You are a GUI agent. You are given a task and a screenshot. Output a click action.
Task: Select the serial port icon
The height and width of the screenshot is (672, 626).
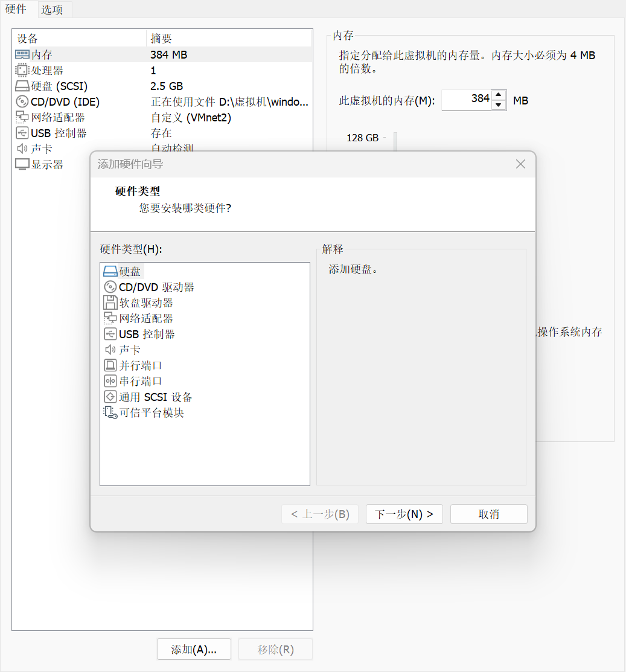[110, 382]
